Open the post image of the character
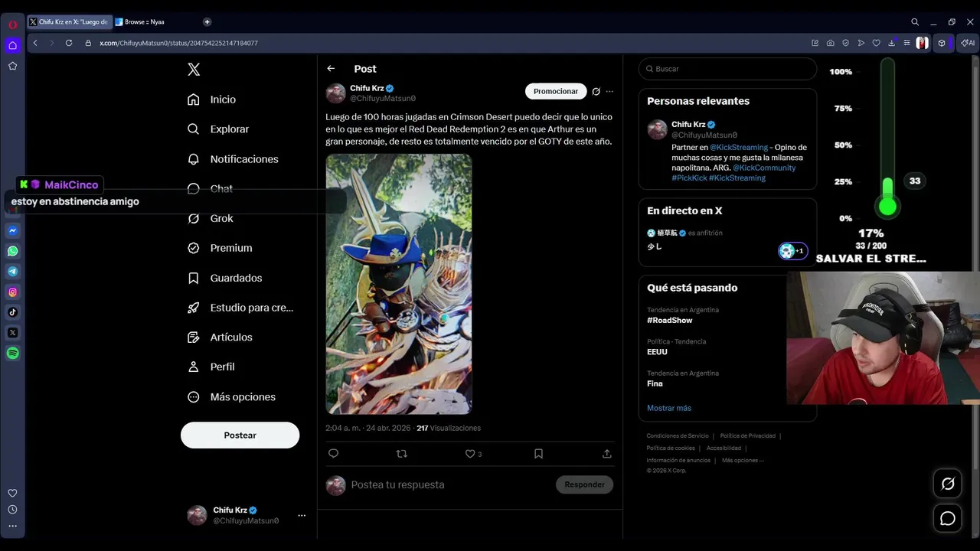Screen dimensions: 980x551 pos(399,284)
